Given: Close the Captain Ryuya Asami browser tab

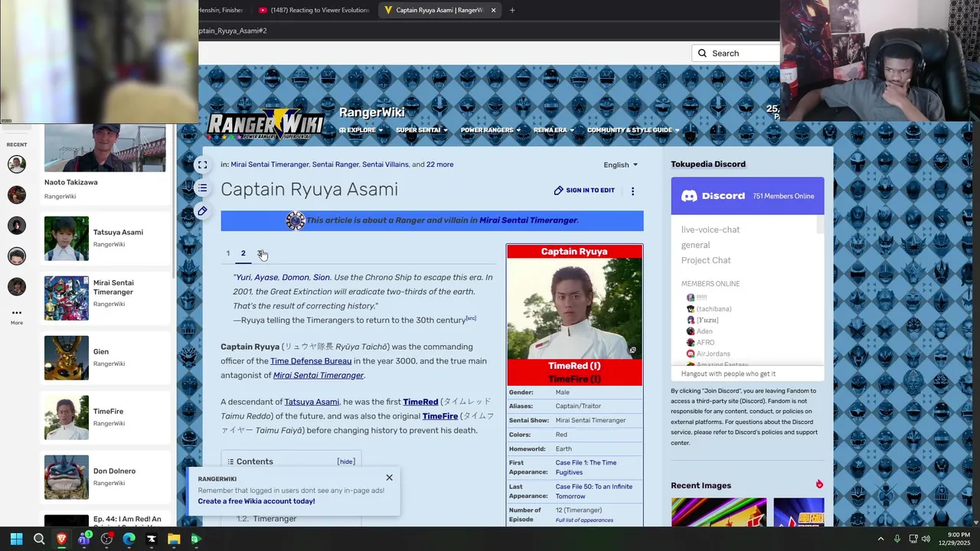Looking at the screenshot, I should (493, 10).
